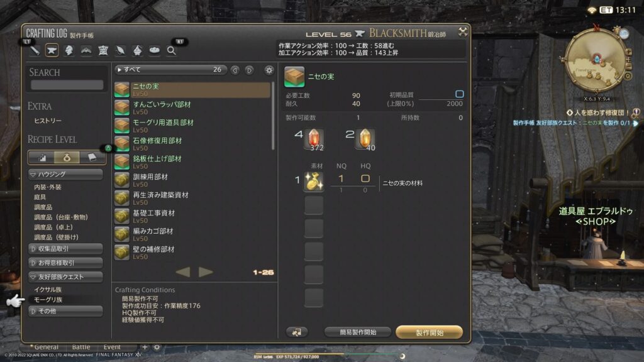Click the recipe list scrollbar
644x362 pixels.
coord(273,116)
